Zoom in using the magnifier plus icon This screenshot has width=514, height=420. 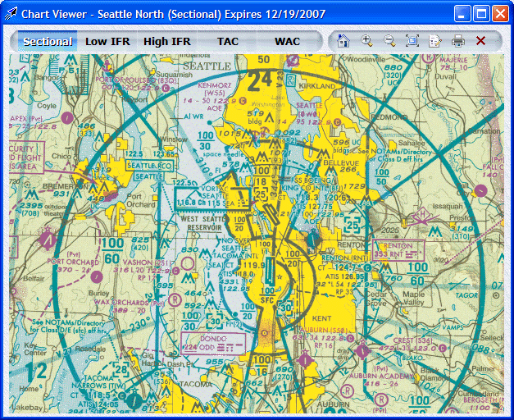366,41
